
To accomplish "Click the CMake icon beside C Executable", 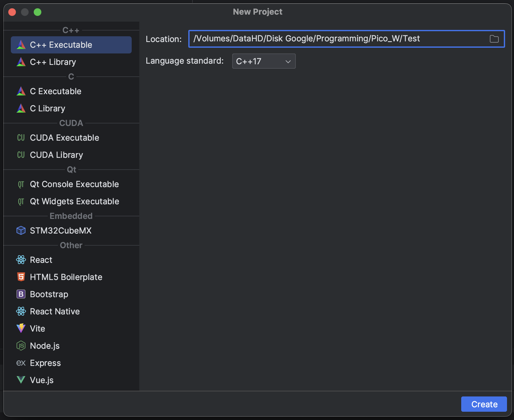I will pyautogui.click(x=21, y=91).
